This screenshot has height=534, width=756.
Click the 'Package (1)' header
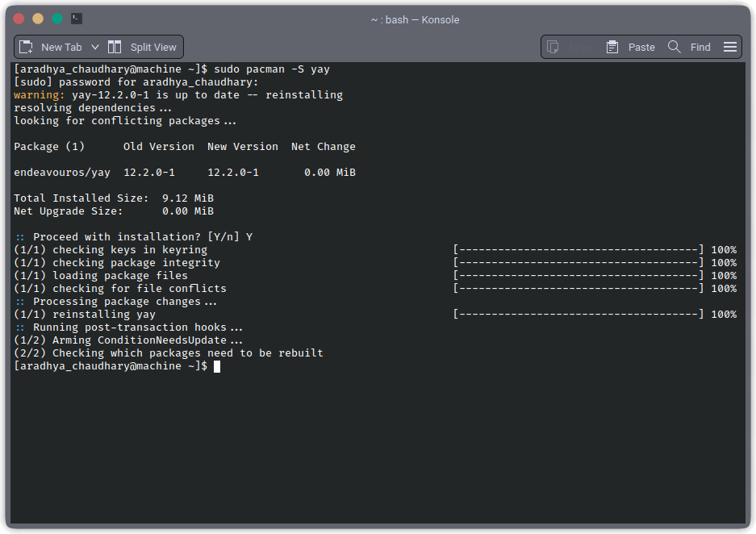pos(49,147)
